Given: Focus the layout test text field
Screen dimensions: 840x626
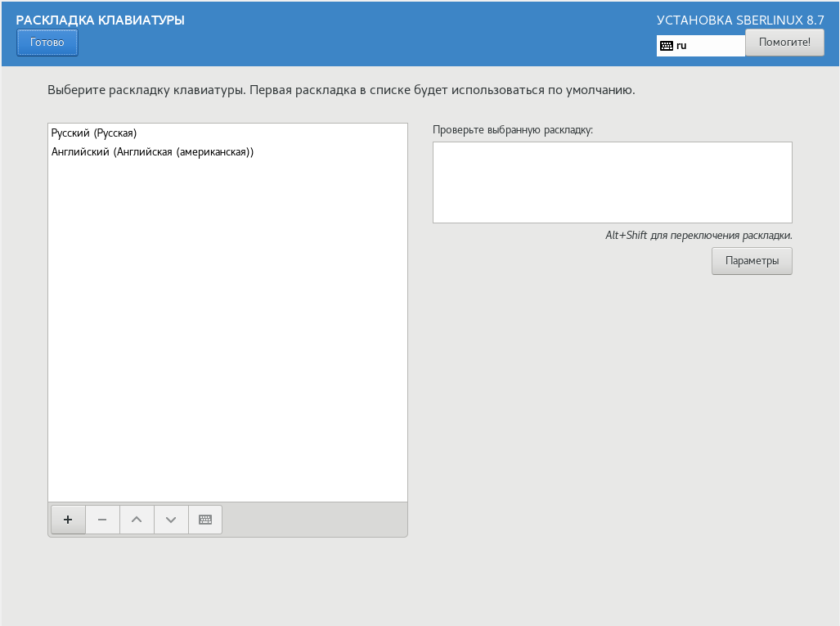Looking at the screenshot, I should tap(612, 182).
